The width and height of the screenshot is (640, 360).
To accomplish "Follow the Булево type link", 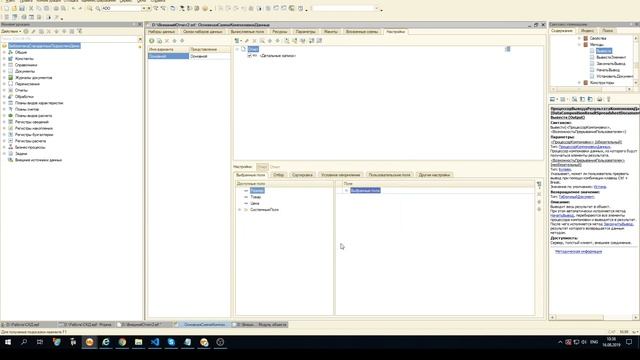I will (565, 169).
